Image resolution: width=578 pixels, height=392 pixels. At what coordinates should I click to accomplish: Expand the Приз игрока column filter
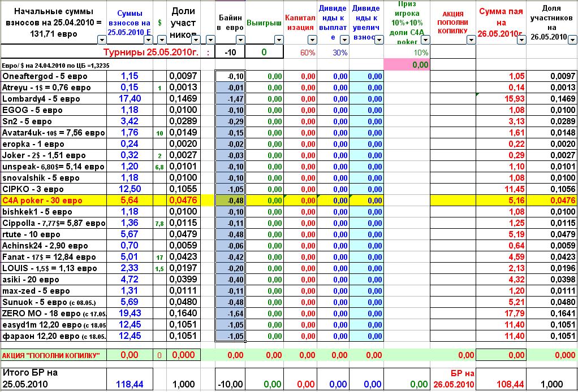[x=425, y=40]
